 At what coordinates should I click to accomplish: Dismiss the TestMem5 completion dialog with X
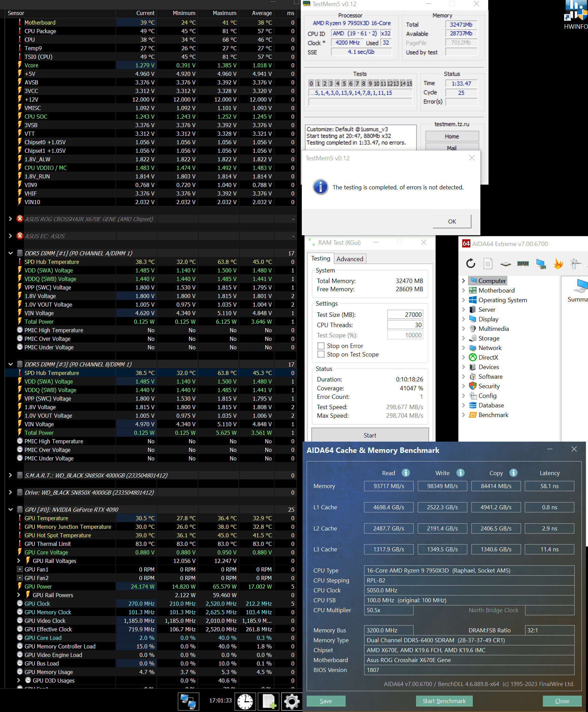point(472,158)
